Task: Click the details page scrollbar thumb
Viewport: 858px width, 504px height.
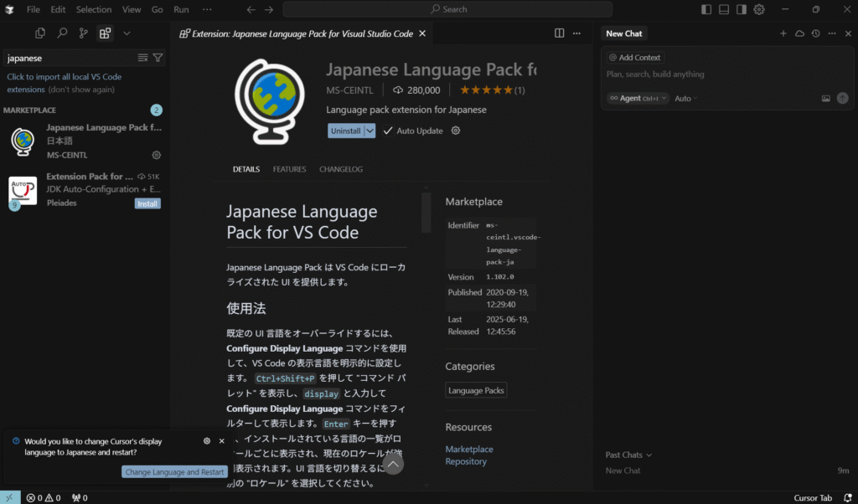Action: tap(426, 213)
